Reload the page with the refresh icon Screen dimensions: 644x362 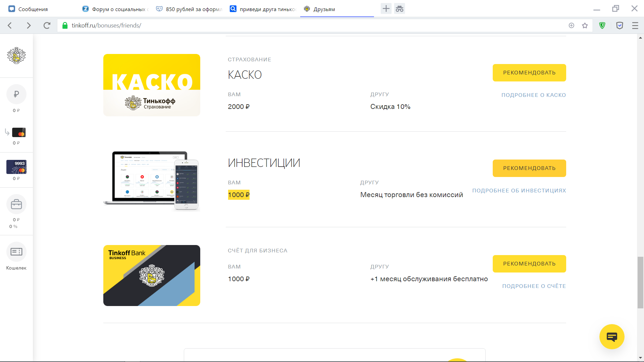pos(47,25)
